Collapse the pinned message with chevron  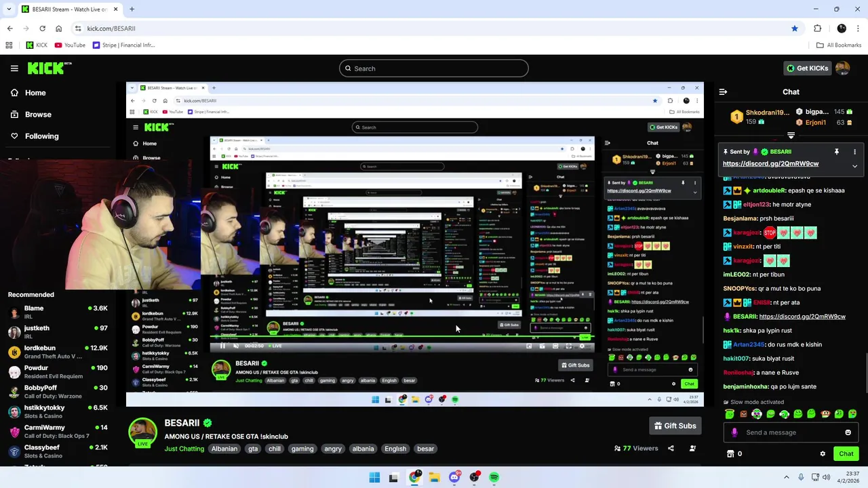pos(854,166)
